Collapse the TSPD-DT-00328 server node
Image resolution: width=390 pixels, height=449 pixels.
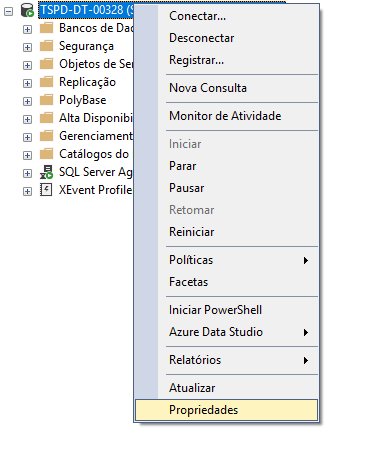tap(8, 12)
